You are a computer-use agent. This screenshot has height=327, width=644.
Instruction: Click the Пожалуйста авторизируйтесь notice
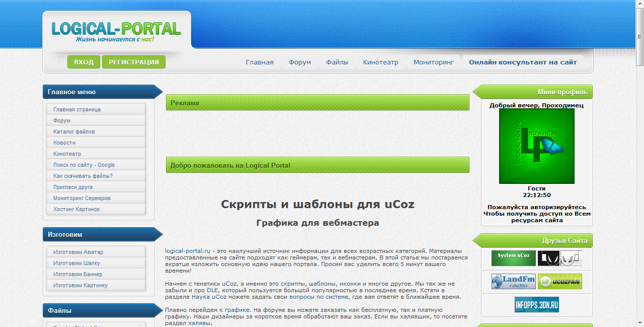pyautogui.click(x=537, y=207)
